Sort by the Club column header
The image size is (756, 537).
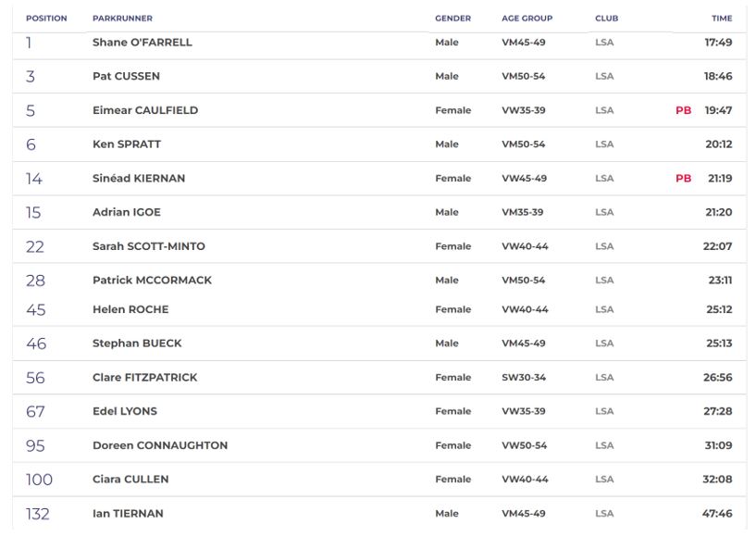pyautogui.click(x=606, y=19)
